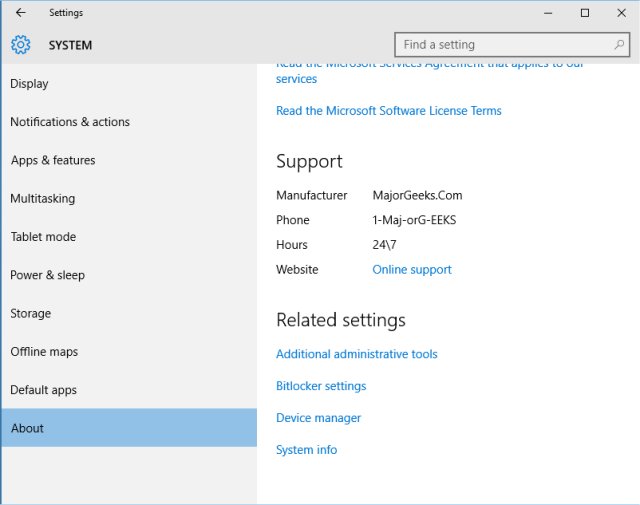Click the Support section heading
This screenshot has height=505, width=640.
click(x=309, y=162)
